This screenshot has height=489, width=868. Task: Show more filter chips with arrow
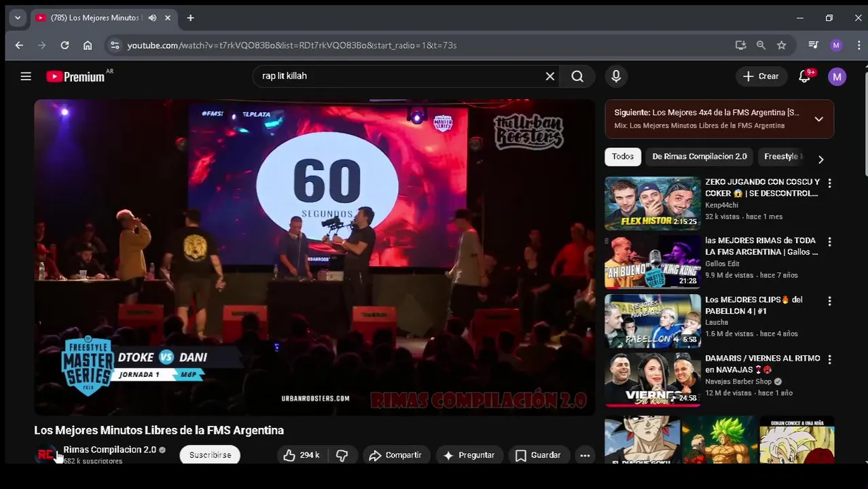coord(820,159)
